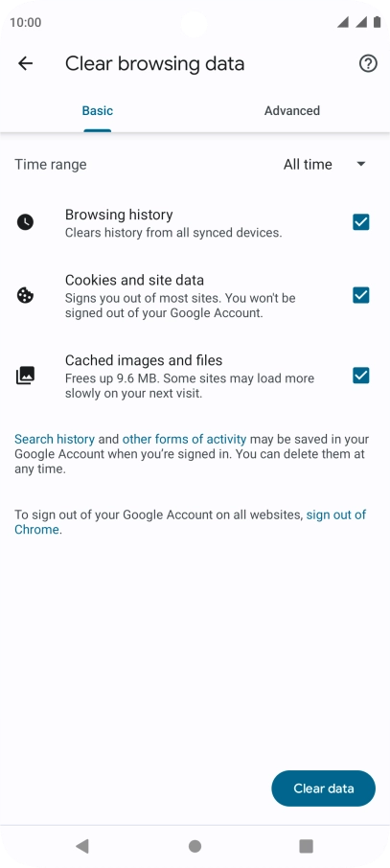Uncheck the Browsing history checkbox

click(361, 222)
